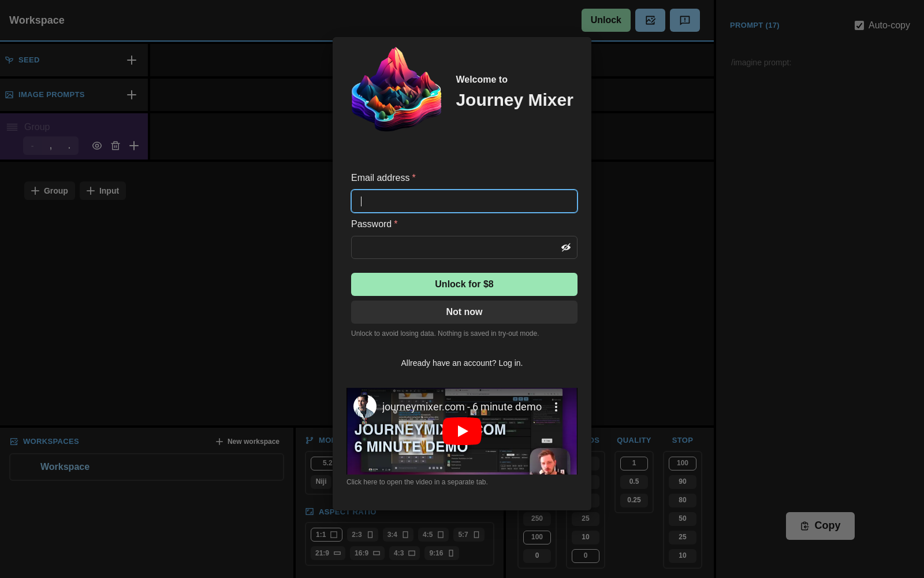Add a new Group to the workspace
The image size is (924, 578).
click(x=50, y=191)
